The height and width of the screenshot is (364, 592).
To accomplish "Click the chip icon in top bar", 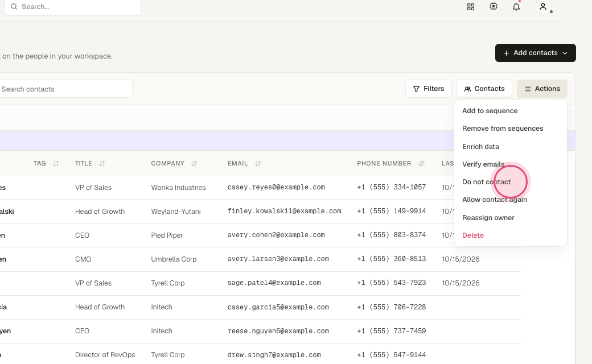I will [494, 6].
